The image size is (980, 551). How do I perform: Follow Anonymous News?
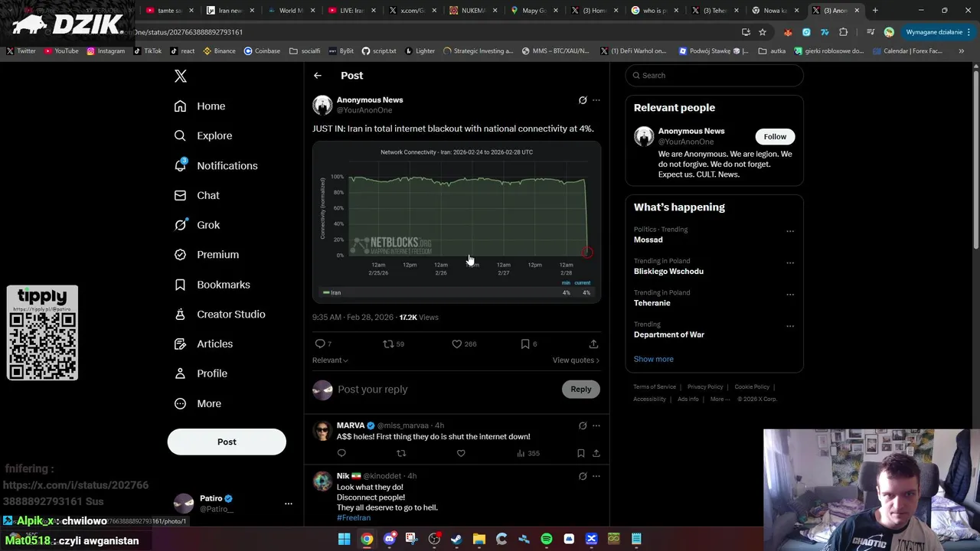pos(775,137)
